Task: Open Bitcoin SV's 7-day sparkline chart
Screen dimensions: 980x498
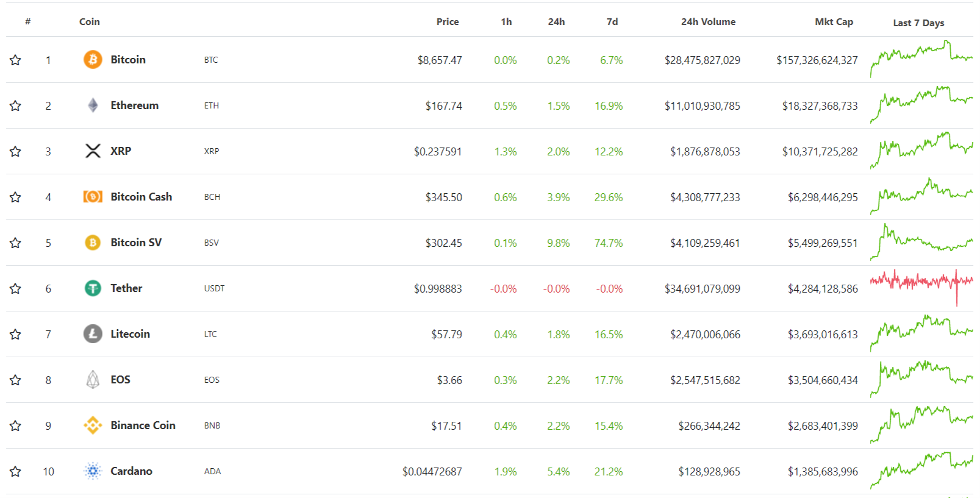Action: point(921,242)
